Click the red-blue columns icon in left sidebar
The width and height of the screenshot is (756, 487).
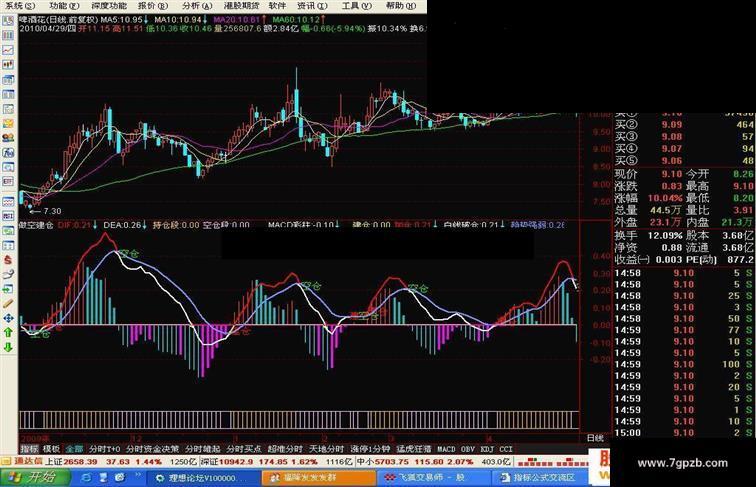(x=8, y=35)
